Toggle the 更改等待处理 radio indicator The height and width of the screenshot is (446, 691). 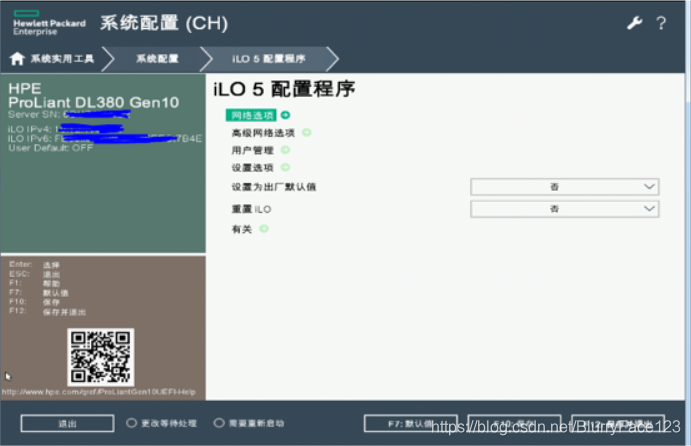131,423
